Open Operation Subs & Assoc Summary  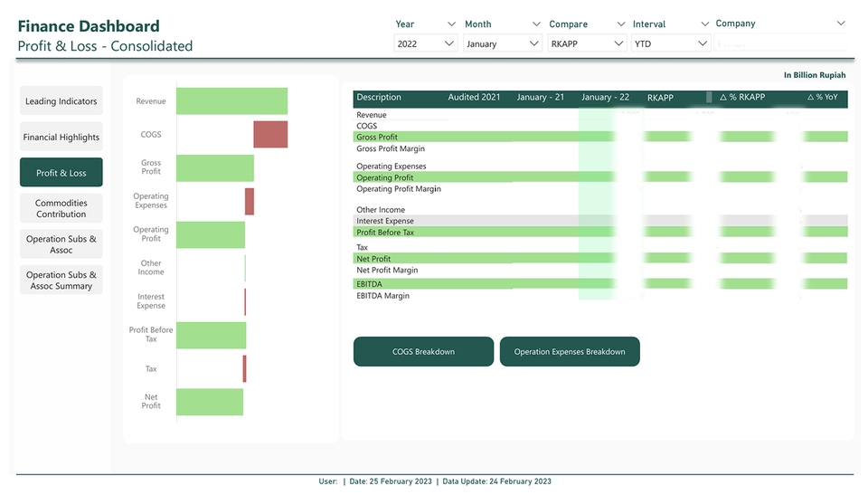61,281
